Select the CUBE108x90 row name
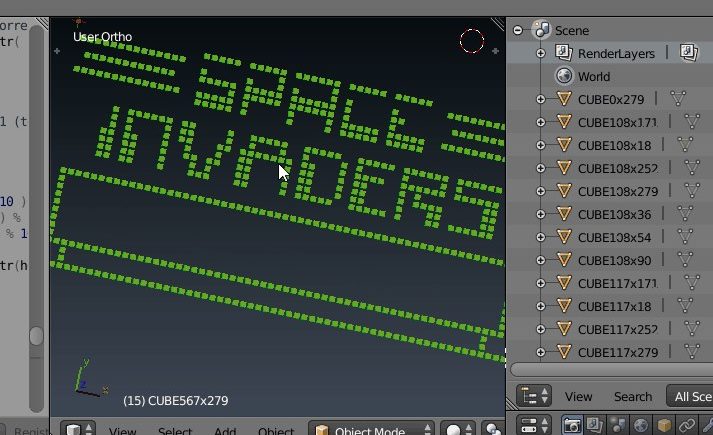This screenshot has width=713, height=435. pos(614,260)
